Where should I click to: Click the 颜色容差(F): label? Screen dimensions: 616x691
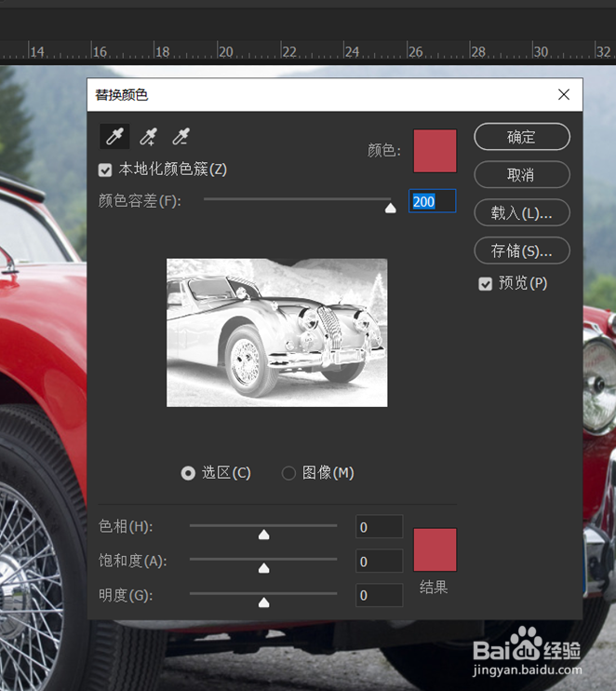coord(140,201)
